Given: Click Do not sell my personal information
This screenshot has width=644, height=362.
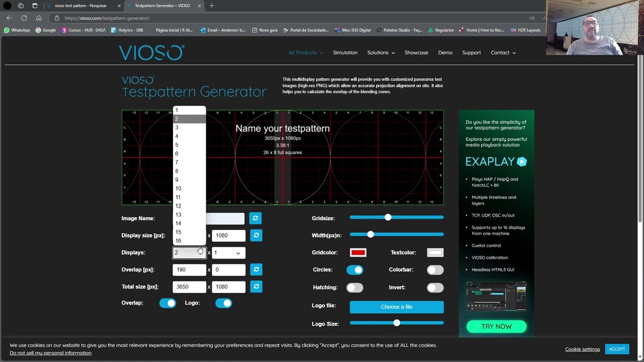Looking at the screenshot, I should coord(50,353).
